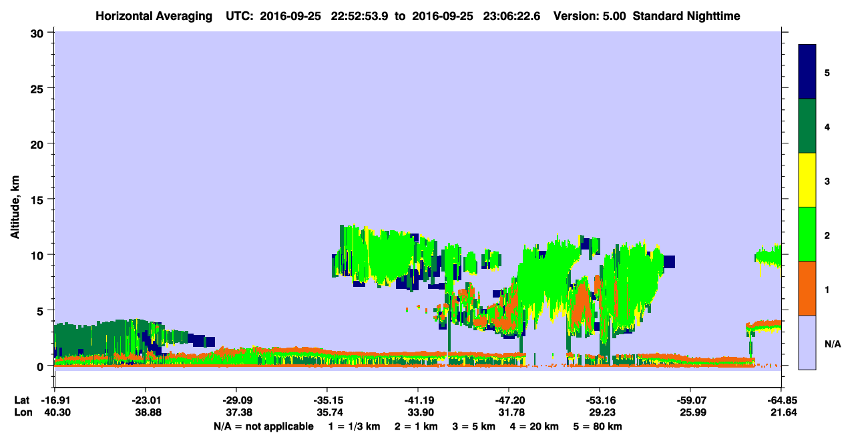
Task: Click the '3 = 5 km' legend entry
Action: coord(475,426)
